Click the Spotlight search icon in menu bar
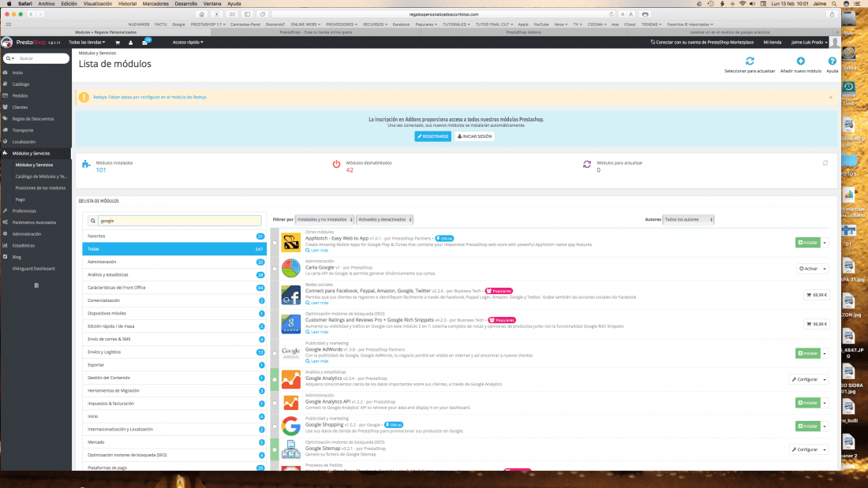Viewport: 868px width, 488px height. pos(834,4)
